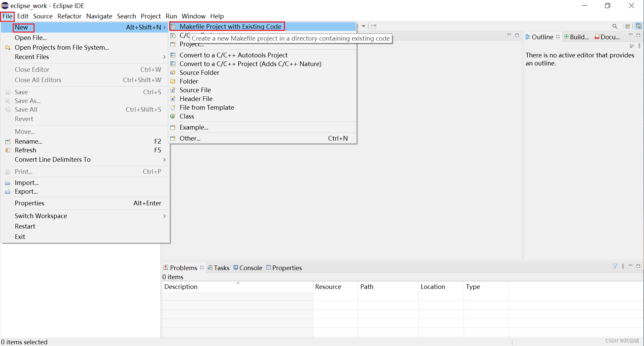644x346 pixels.
Task: Select Other... in the New submenu
Action: [x=262, y=138]
